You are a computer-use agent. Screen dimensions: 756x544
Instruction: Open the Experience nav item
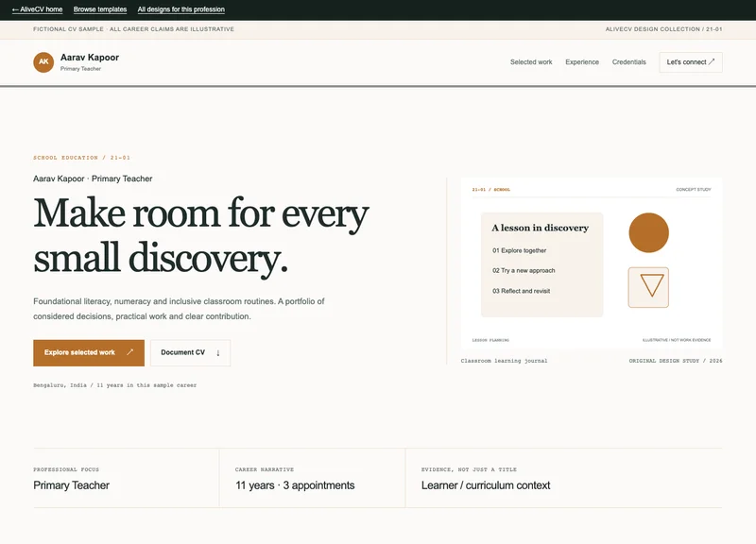(x=582, y=62)
